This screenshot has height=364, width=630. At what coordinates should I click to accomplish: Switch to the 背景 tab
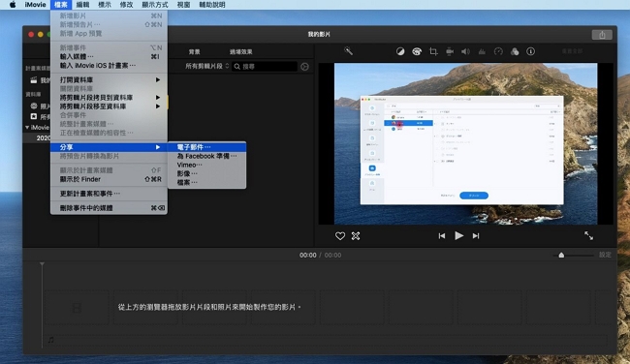(x=195, y=51)
